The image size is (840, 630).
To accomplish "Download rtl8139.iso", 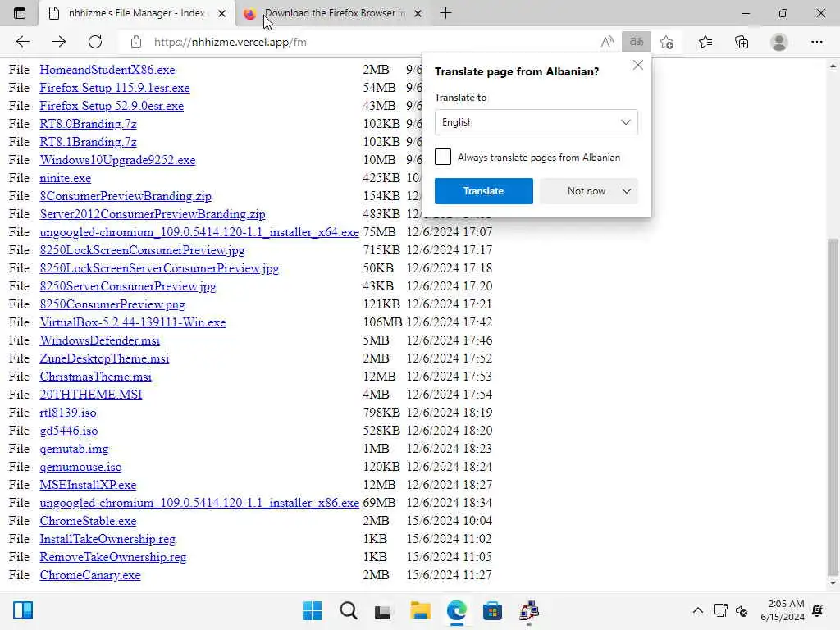I will click(x=68, y=413).
